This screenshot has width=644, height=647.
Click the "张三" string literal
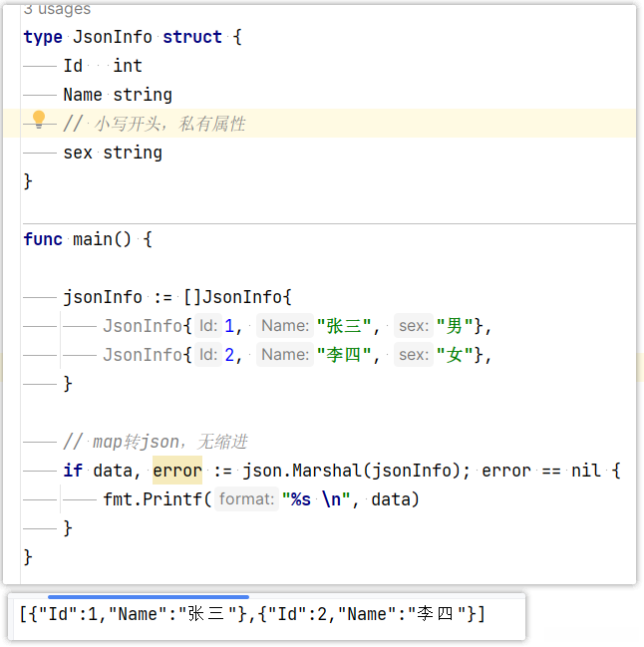point(343,326)
